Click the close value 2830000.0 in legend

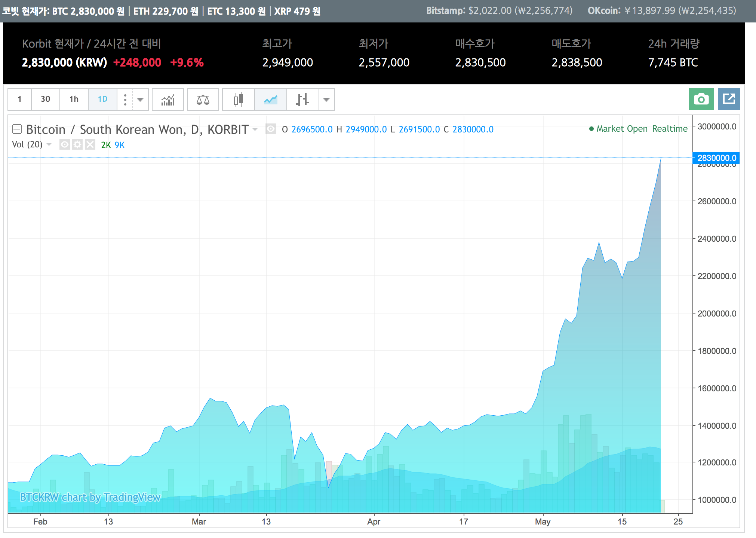[x=473, y=129]
